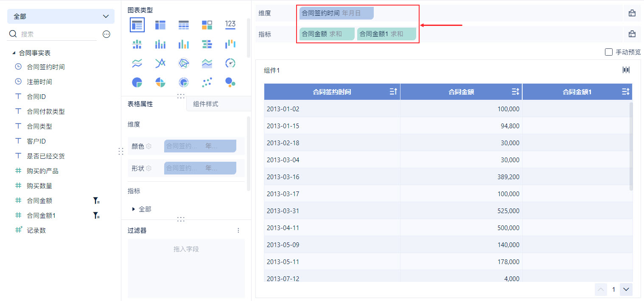Enable the 手动预览 checkbox
644x301 pixels.
click(609, 52)
